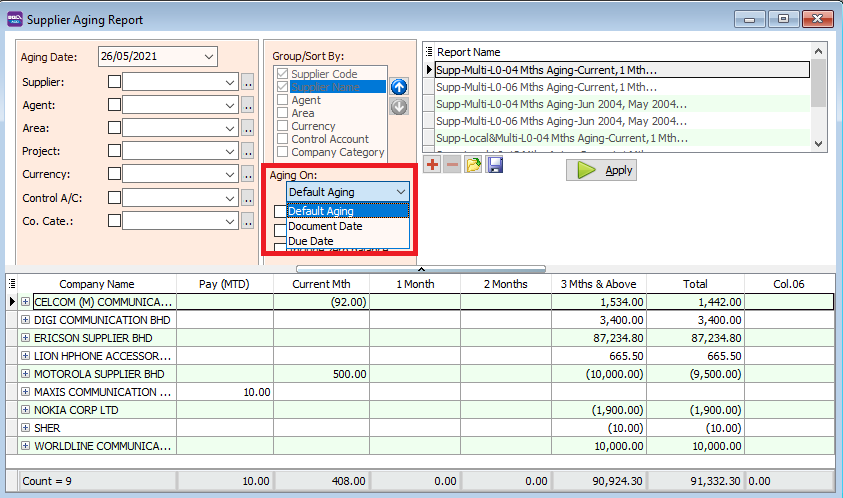Tick the Currency group-by checkbox
Image resolution: width=843 pixels, height=498 pixels.
pos(283,127)
